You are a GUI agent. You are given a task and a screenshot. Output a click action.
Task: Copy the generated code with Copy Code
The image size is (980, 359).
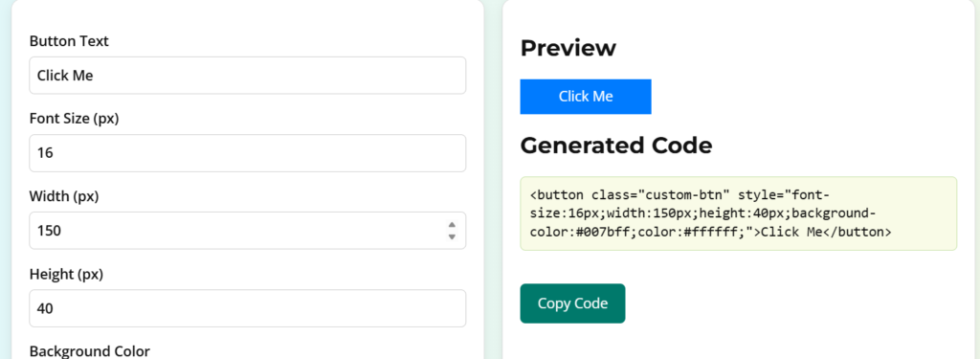pyautogui.click(x=572, y=303)
